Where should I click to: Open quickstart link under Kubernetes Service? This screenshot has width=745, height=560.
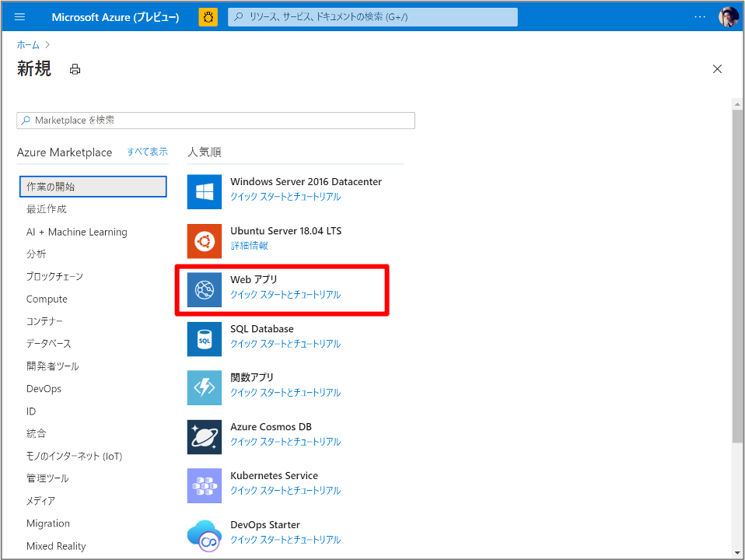click(285, 490)
